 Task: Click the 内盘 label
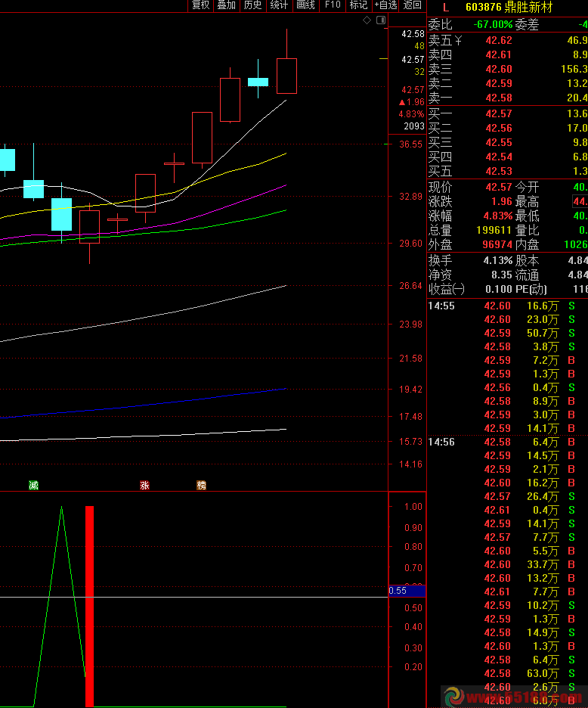[x=527, y=245]
